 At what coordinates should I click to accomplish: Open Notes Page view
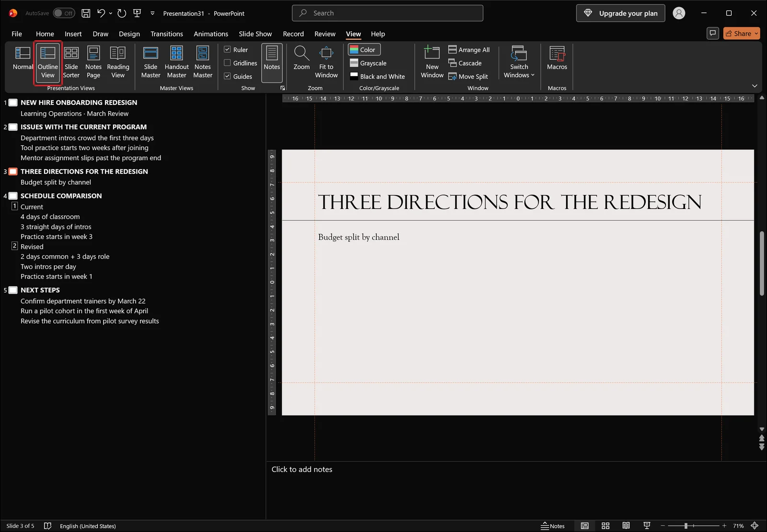pos(93,62)
